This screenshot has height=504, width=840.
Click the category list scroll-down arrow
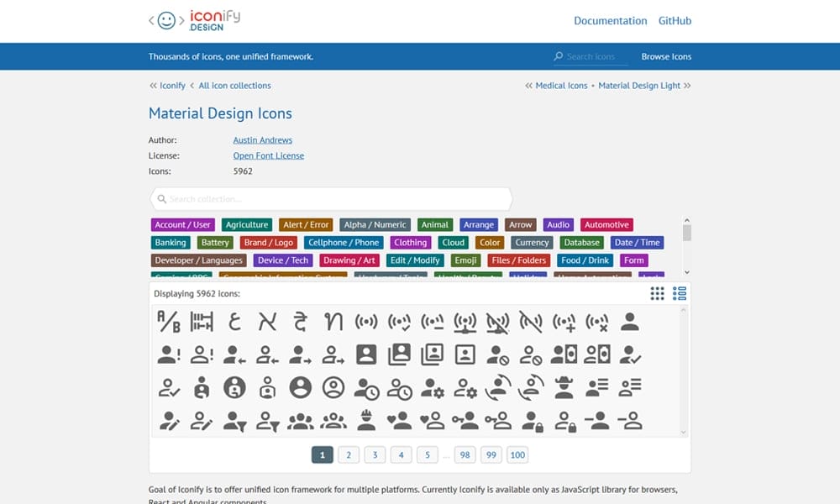pyautogui.click(x=687, y=272)
